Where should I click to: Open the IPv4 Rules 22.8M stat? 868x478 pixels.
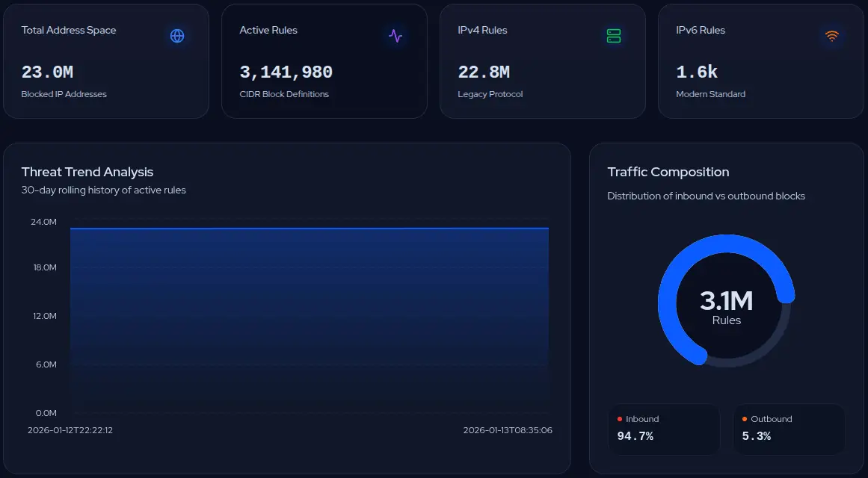coord(483,72)
